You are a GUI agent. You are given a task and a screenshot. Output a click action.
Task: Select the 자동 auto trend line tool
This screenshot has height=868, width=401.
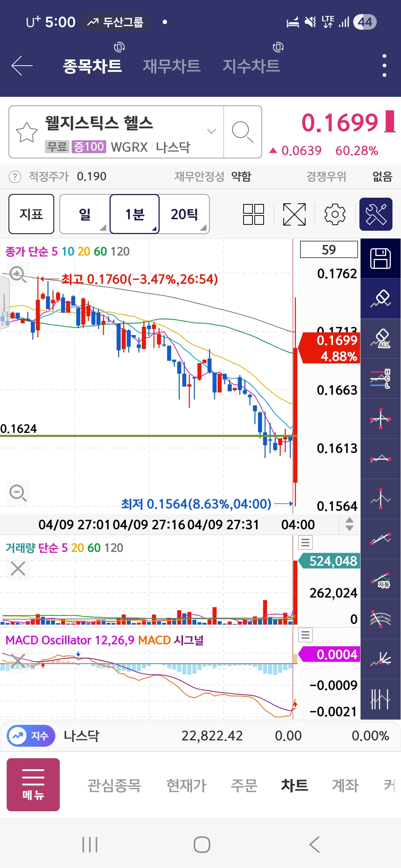pos(381,579)
